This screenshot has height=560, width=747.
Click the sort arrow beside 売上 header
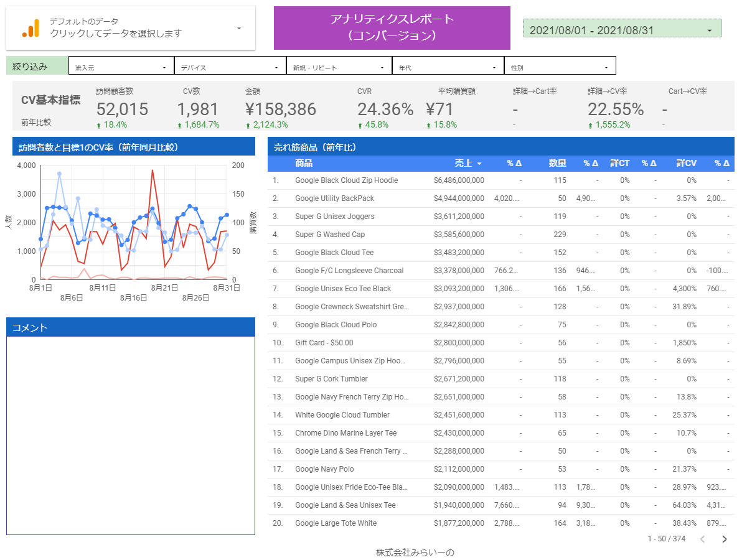click(479, 164)
